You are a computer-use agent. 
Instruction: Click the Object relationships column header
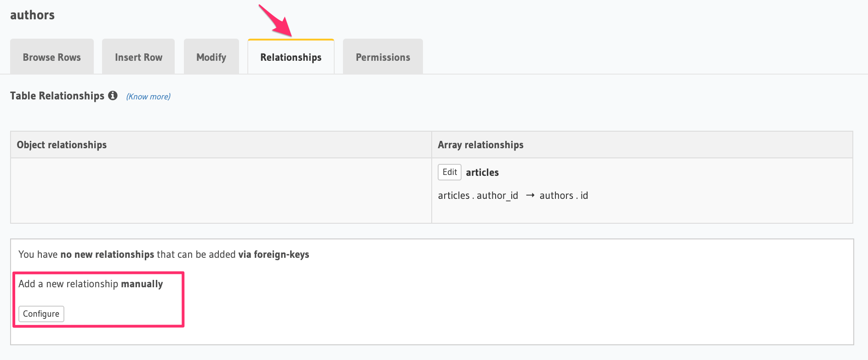click(x=62, y=145)
